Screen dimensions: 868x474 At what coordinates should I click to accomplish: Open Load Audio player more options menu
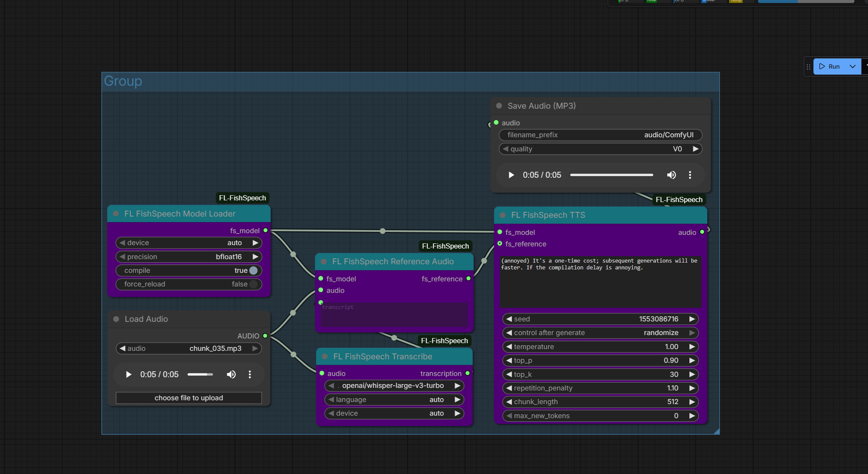[x=250, y=374]
